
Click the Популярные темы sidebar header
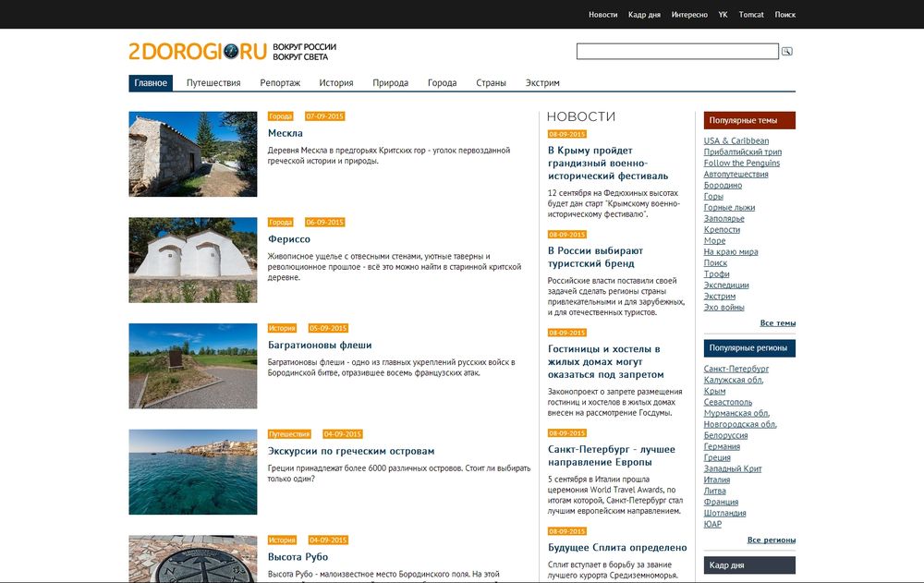pos(749,120)
